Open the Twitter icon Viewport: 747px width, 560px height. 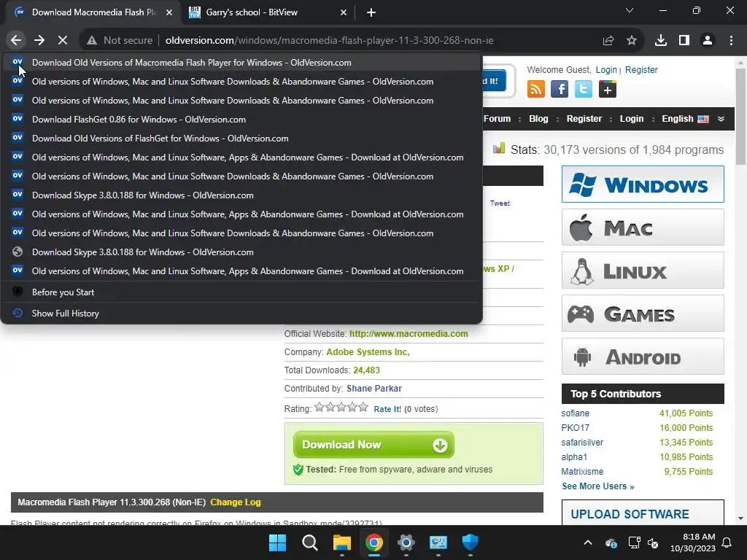click(x=583, y=89)
